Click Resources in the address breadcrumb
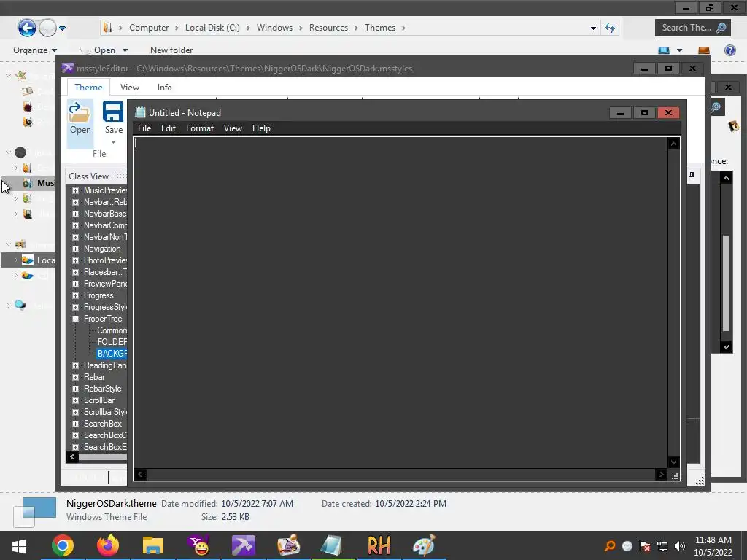747x560 pixels. coord(328,28)
